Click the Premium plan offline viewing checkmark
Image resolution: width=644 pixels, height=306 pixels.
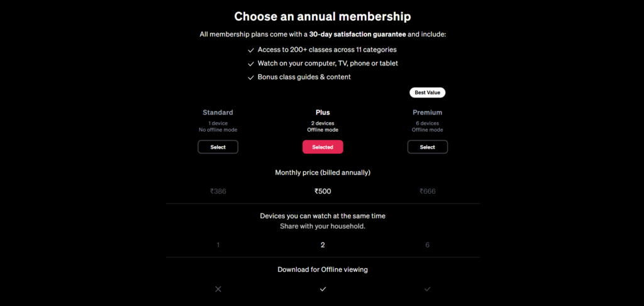coord(428,289)
